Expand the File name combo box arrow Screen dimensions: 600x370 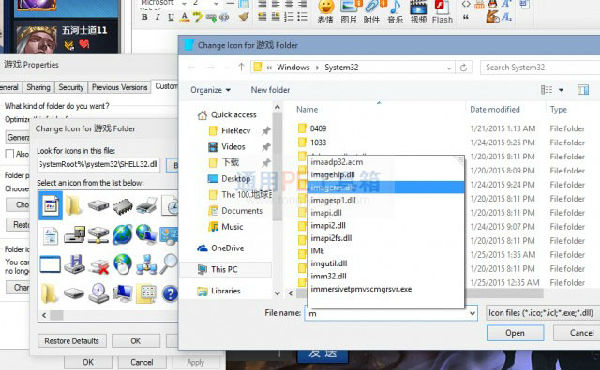click(472, 313)
